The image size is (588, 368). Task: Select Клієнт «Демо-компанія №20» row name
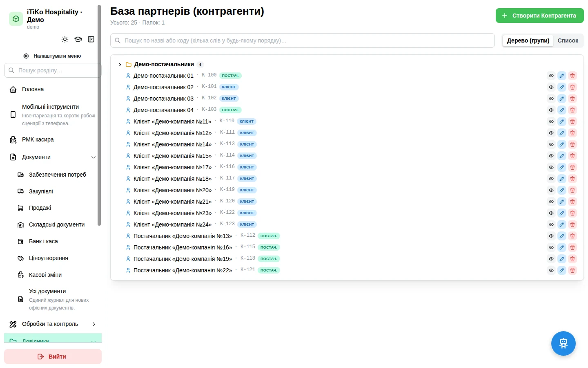point(172,190)
